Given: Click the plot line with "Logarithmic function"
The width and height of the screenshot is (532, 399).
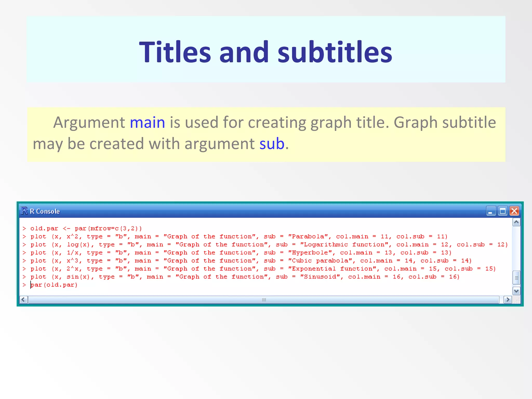Looking at the screenshot, I should [265, 244].
